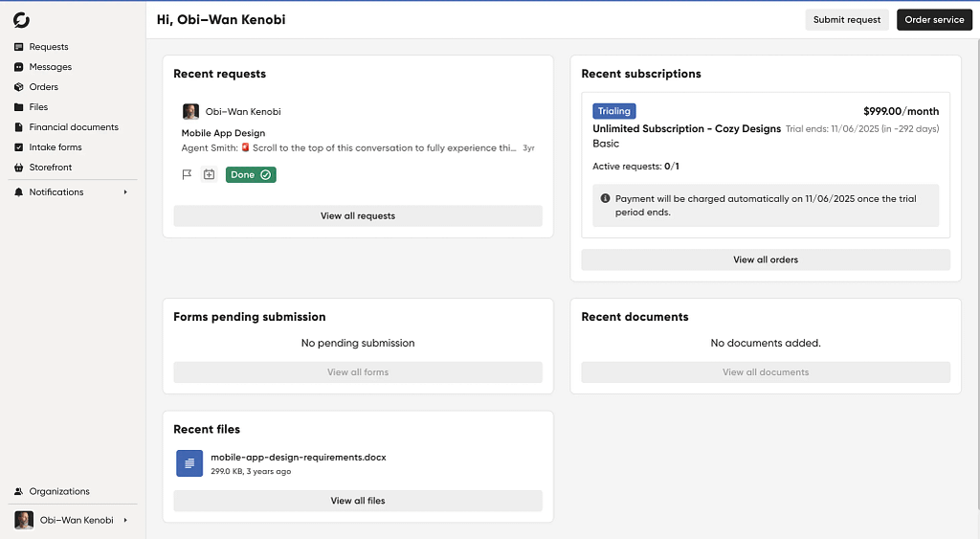Viewport: 980px width, 539px height.
Task: Click the No documents added text
Action: 766,343
